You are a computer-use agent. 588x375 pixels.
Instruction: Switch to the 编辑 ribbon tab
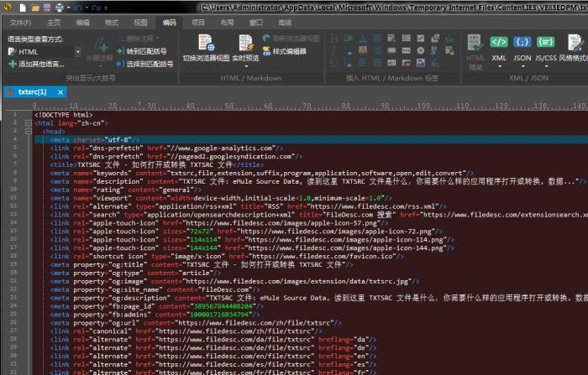point(82,23)
